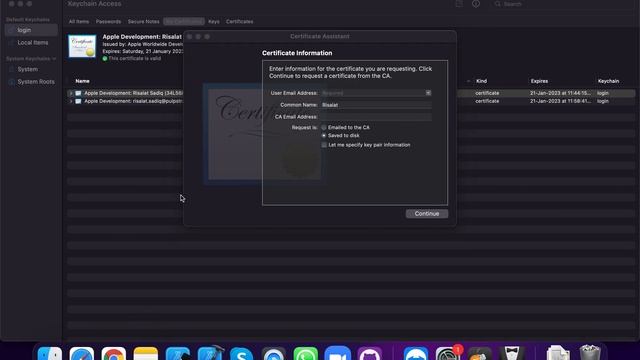
Task: Expand the Apple Development: risalat.sadiq@ row
Action: 71,101
